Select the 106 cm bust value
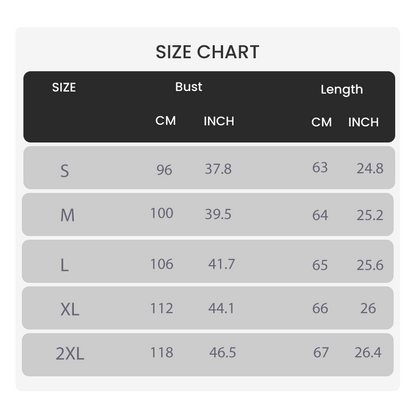 coord(162,264)
